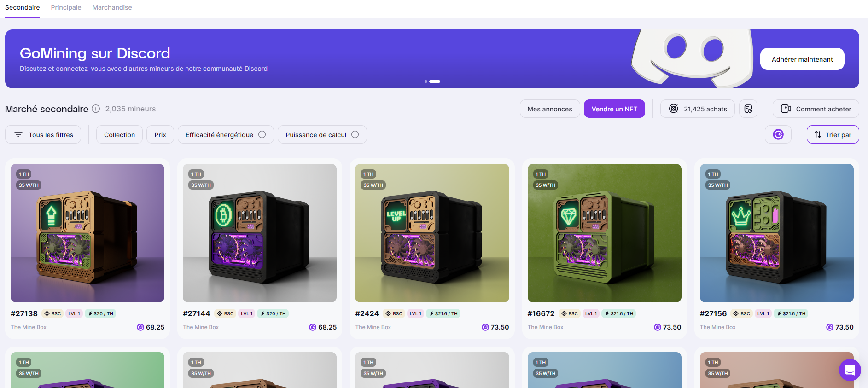Viewport: 868px width, 388px height.
Task: Open Tous les filtres panel
Action: tap(43, 135)
